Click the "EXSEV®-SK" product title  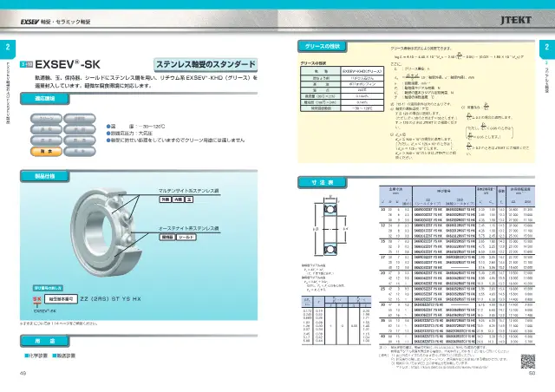tap(68, 64)
